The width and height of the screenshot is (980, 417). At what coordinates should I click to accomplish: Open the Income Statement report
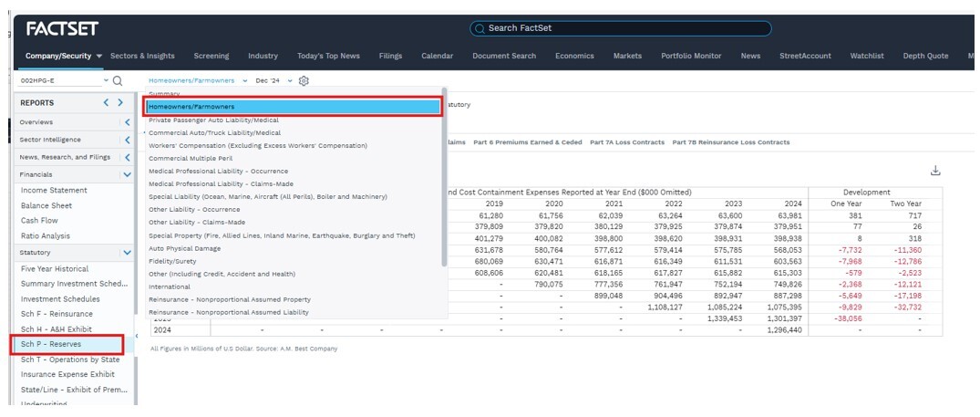point(54,190)
